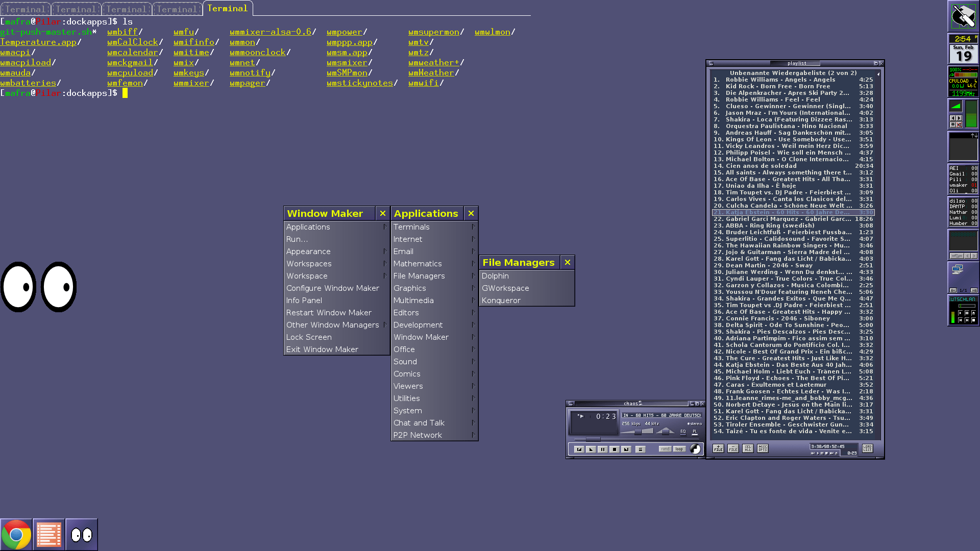This screenshot has width=980, height=551.
Task: Click the add file button in the playlist
Action: coord(718,448)
